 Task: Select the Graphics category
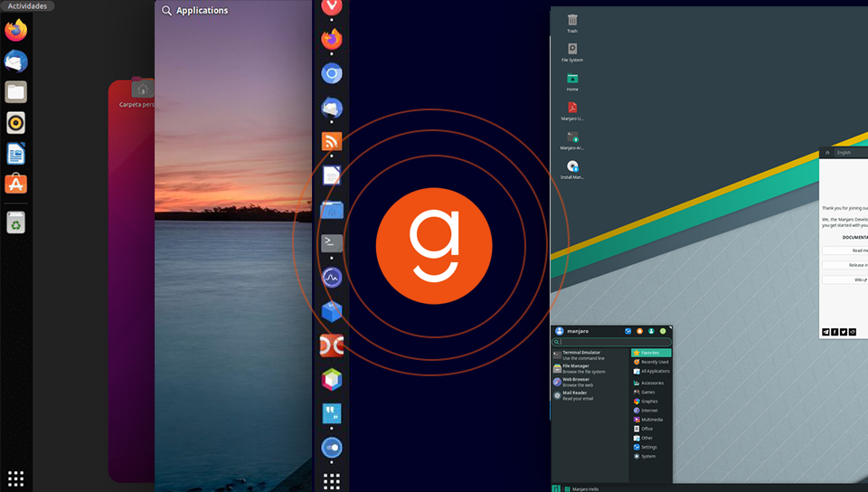[651, 402]
